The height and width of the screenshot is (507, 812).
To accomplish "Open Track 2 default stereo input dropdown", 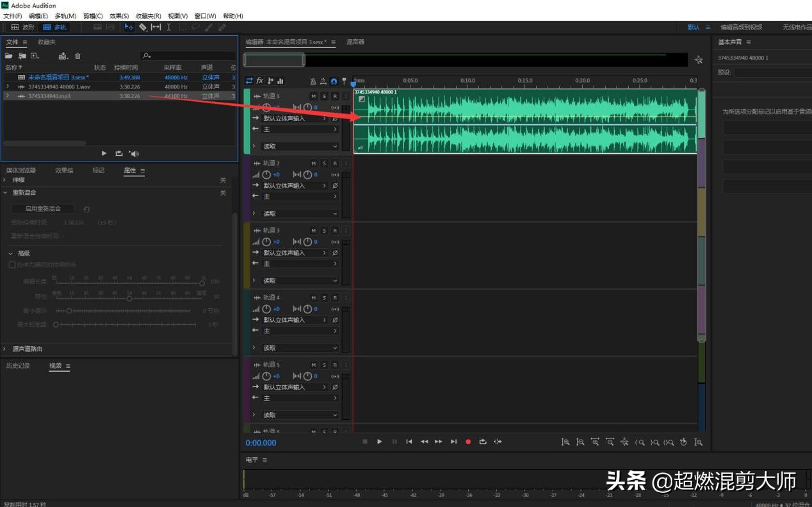I will click(295, 186).
